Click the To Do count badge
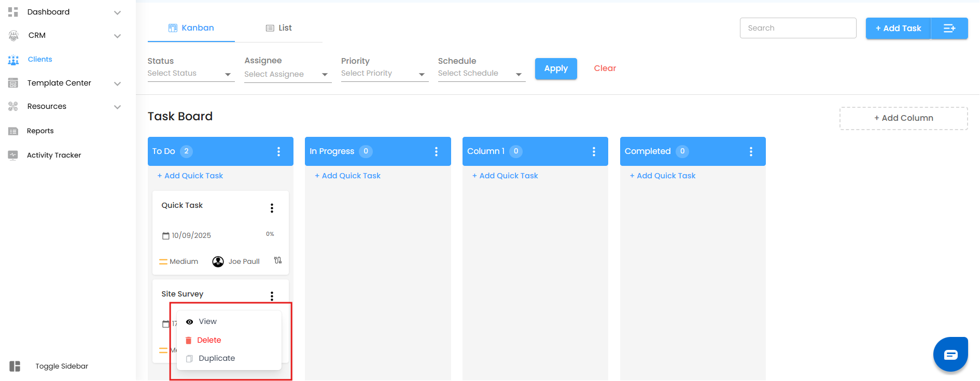 pyautogui.click(x=187, y=151)
